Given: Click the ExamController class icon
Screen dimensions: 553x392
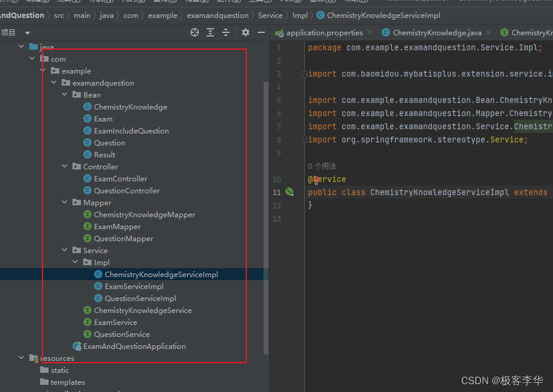Looking at the screenshot, I should [87, 178].
